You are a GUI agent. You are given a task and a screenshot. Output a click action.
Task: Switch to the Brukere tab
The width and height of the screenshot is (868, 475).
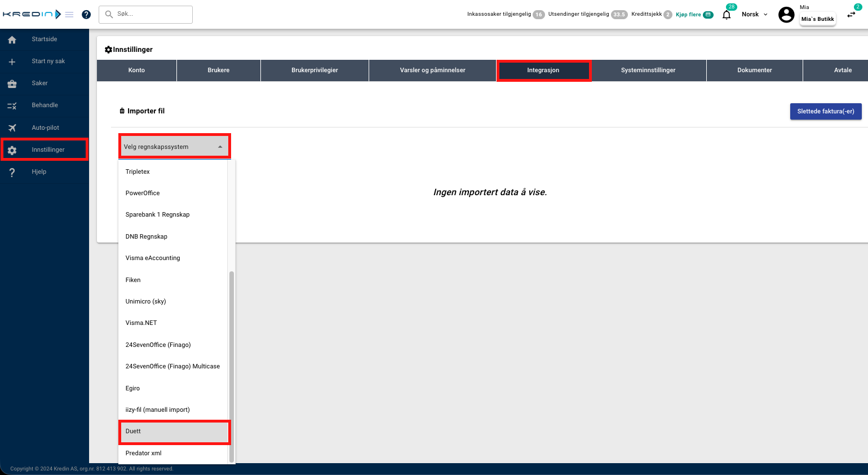219,71
